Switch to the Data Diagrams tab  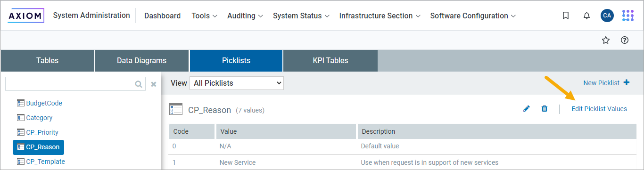[141, 61]
